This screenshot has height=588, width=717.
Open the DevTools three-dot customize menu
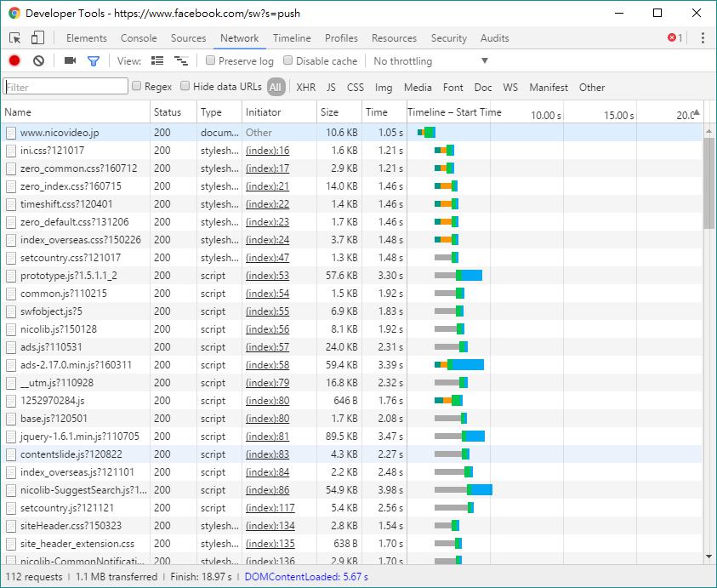coord(703,38)
